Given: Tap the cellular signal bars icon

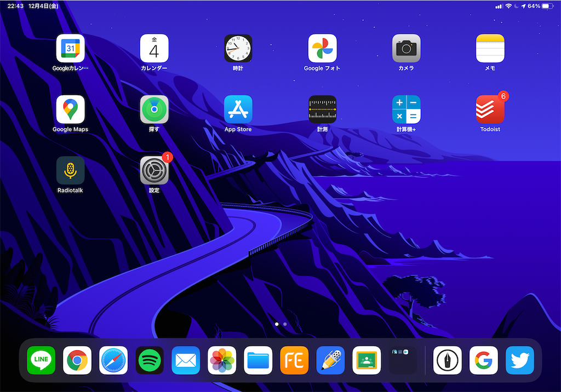Looking at the screenshot, I should pyautogui.click(x=499, y=6).
